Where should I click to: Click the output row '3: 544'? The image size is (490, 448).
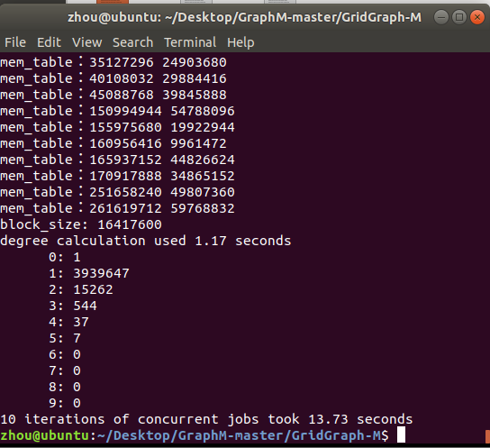click(72, 306)
